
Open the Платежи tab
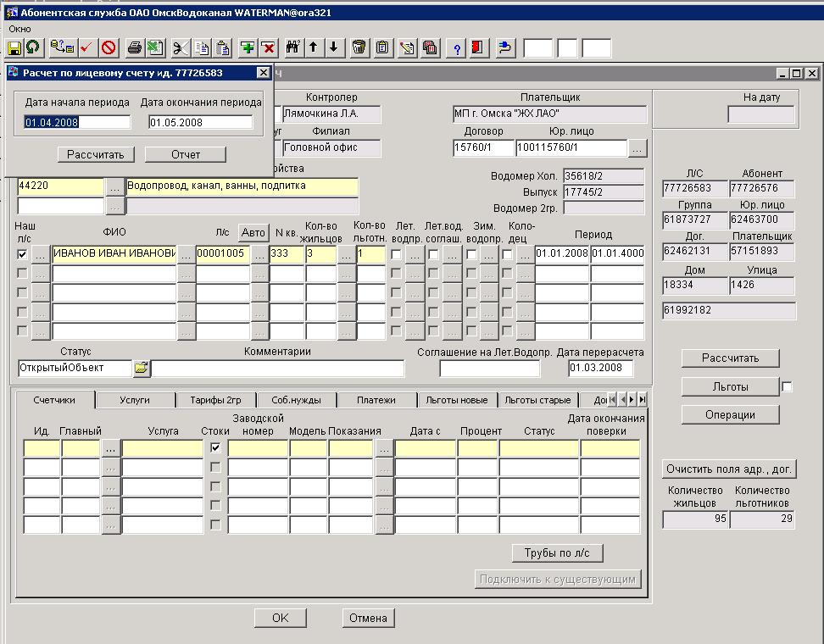click(376, 400)
